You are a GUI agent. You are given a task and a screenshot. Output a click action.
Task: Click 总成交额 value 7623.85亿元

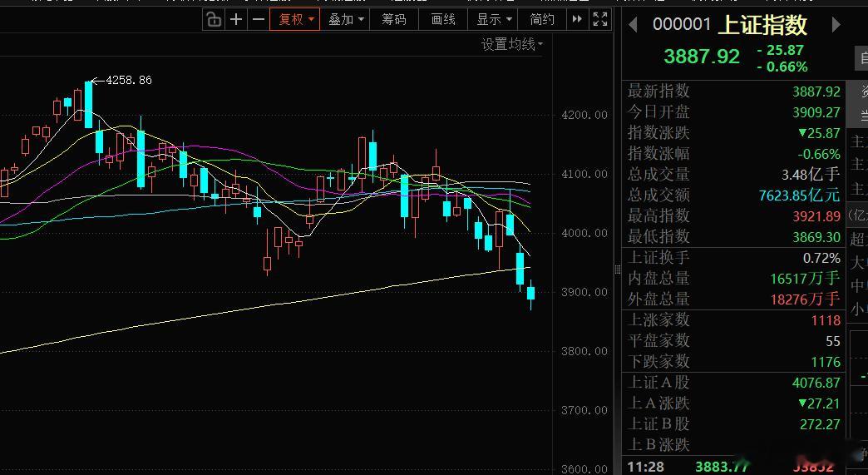tap(799, 195)
